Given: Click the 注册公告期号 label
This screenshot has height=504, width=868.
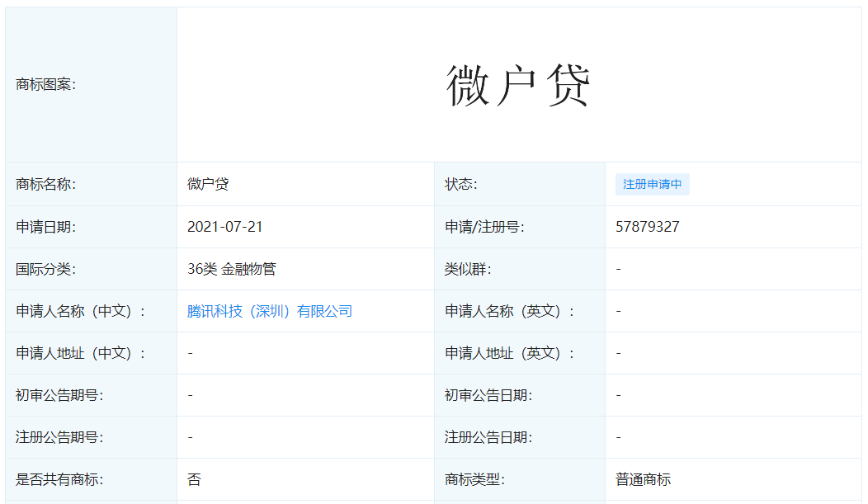Looking at the screenshot, I should [59, 438].
